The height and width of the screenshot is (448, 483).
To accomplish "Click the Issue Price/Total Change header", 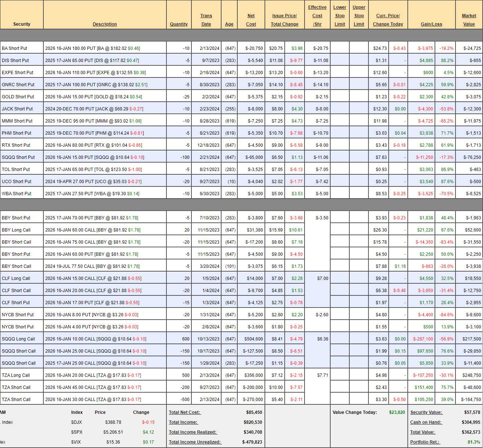I will (x=284, y=20).
